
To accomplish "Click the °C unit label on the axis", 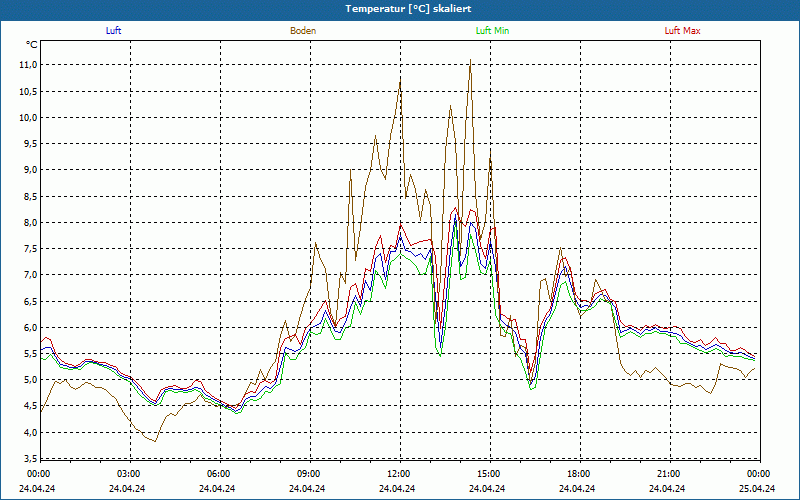I will (31, 45).
